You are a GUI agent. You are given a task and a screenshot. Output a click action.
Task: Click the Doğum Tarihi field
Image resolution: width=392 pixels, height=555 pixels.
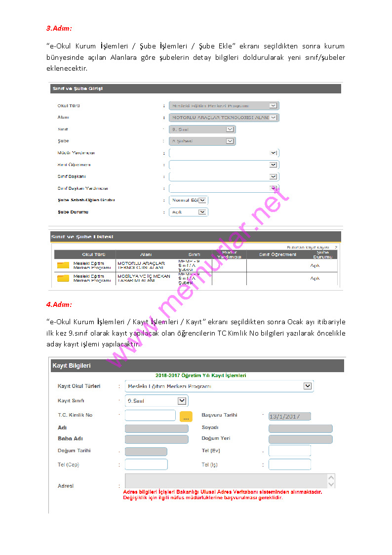pos(146,452)
